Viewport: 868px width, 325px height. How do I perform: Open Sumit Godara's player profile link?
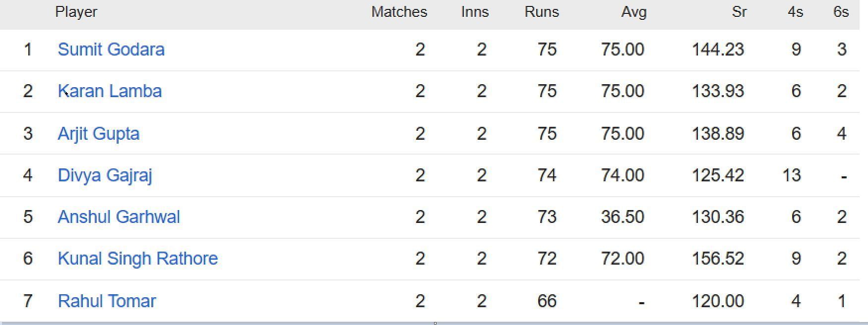tap(111, 50)
